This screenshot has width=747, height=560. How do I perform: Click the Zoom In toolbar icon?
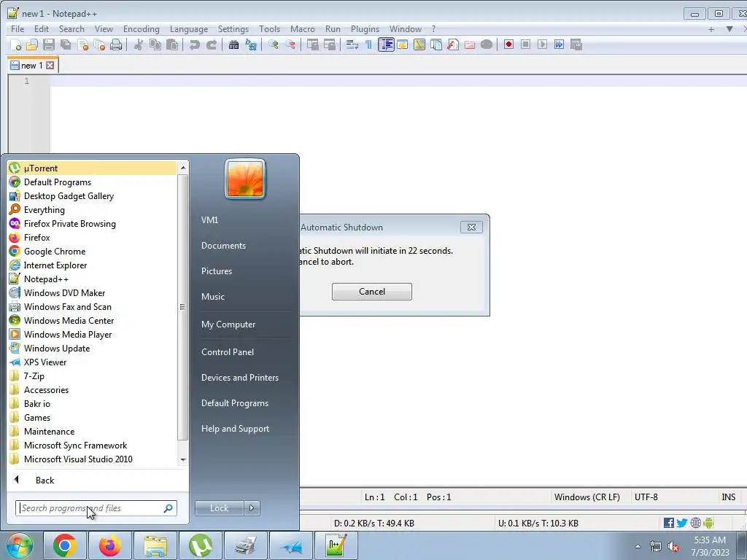[273, 44]
